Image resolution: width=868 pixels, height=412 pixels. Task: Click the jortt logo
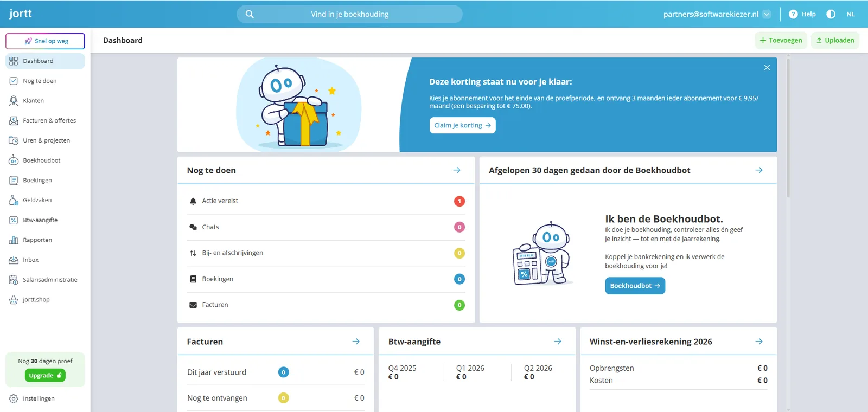(x=21, y=14)
